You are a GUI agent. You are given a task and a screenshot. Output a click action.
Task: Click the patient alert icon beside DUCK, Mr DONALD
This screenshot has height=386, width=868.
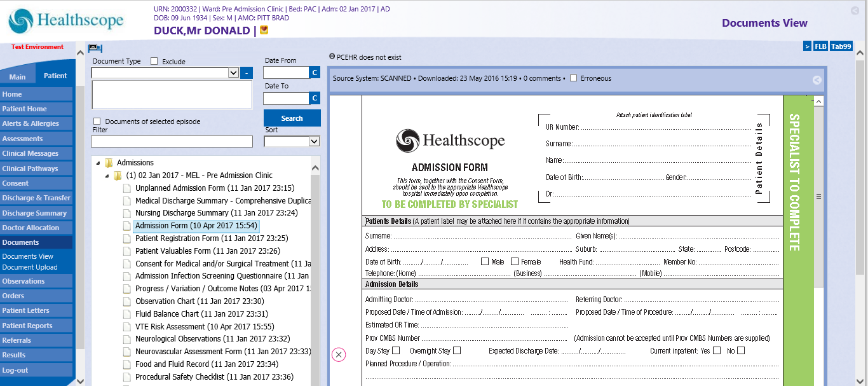tap(264, 30)
